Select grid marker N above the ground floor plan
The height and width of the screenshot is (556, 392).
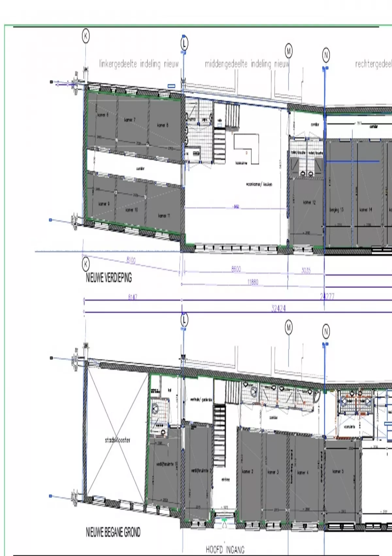point(326,332)
